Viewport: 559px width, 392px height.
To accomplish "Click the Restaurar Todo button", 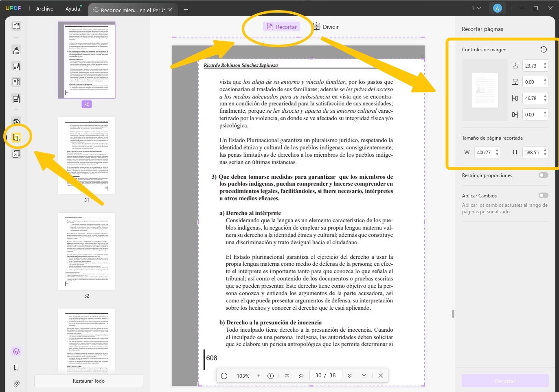I will point(88,381).
